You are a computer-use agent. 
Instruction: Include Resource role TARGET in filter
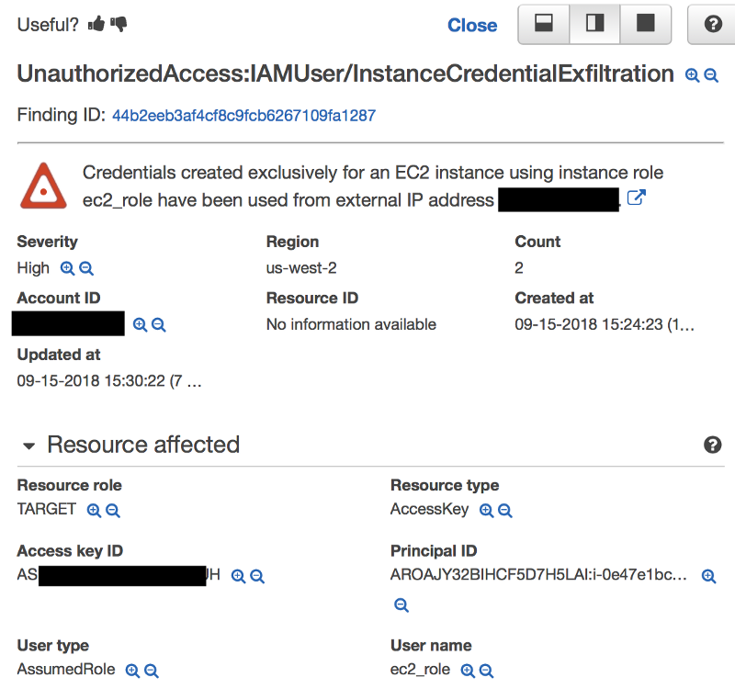94,510
